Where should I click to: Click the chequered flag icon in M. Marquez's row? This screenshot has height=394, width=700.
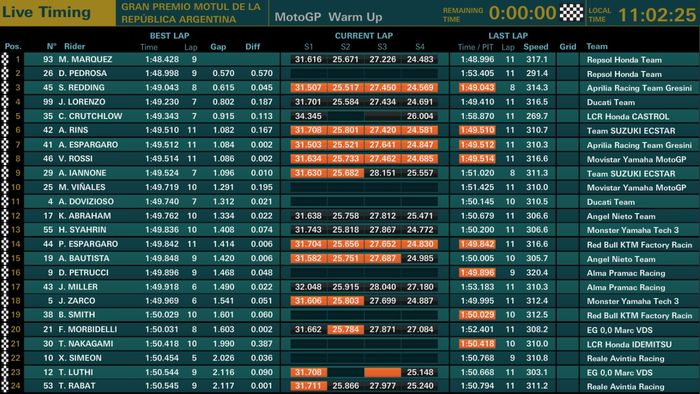point(5,59)
